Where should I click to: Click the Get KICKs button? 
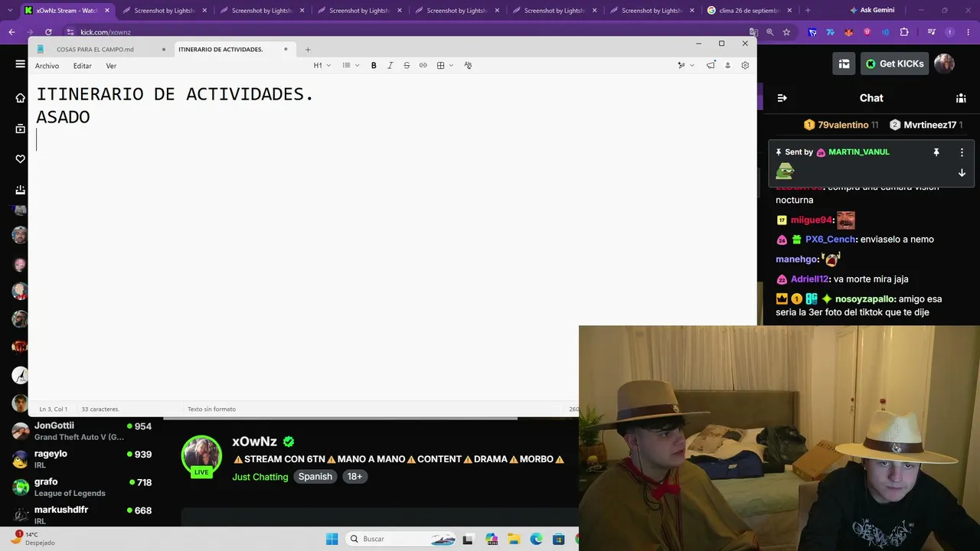894,64
